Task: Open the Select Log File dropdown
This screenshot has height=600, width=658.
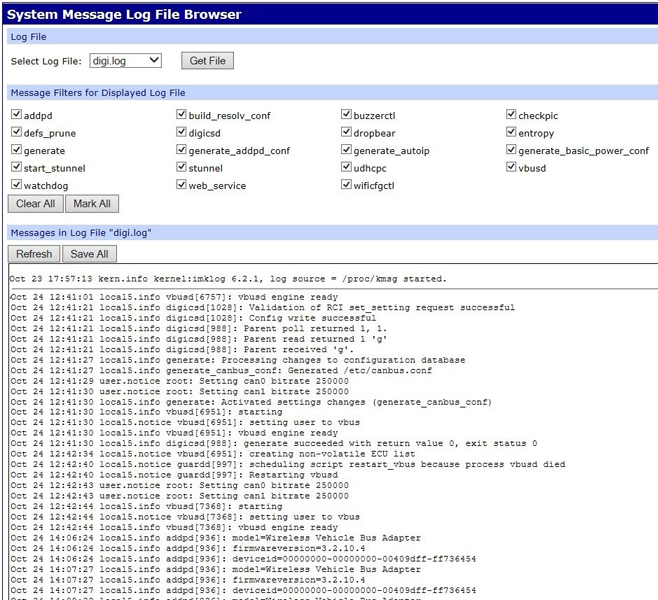Action: (125, 61)
